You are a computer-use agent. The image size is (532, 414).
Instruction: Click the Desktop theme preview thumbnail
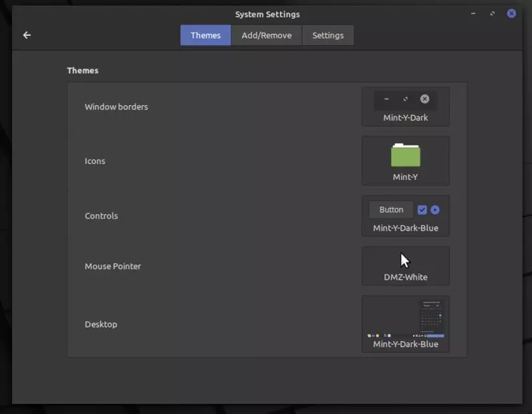(406, 319)
